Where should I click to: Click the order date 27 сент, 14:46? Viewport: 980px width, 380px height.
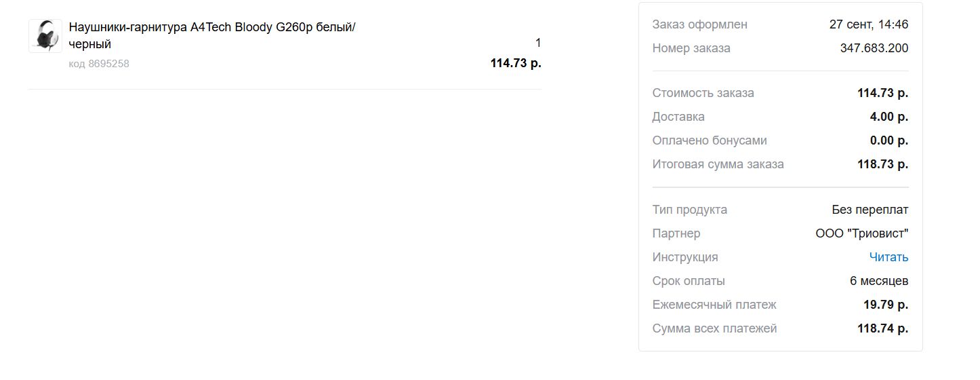click(x=869, y=24)
